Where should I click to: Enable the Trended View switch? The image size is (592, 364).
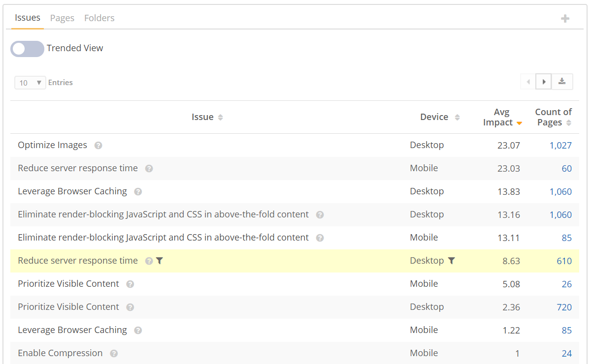[28, 49]
